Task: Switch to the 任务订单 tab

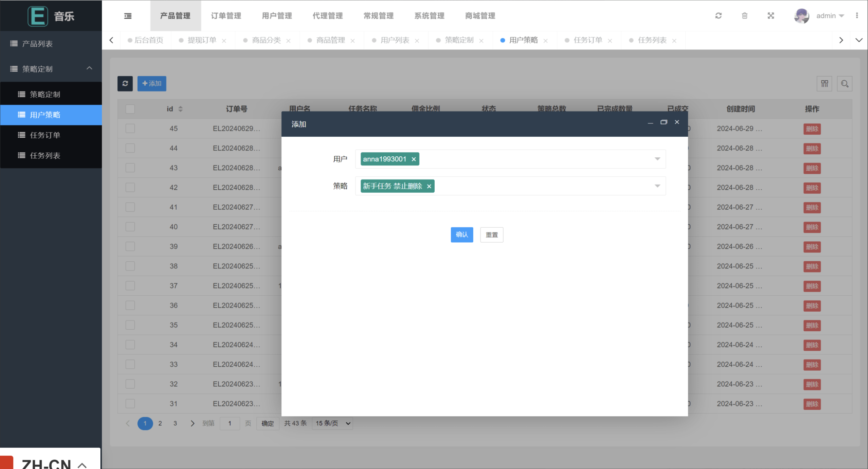Action: coord(588,40)
